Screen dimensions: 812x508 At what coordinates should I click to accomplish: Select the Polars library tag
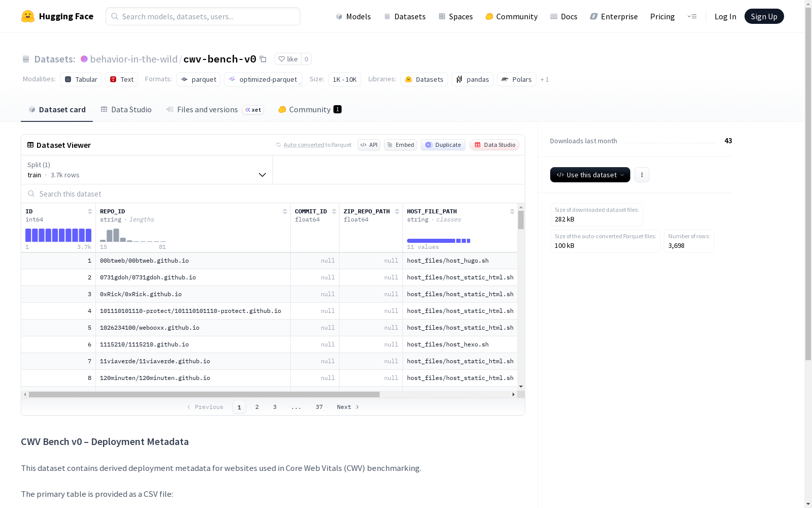pos(517,79)
